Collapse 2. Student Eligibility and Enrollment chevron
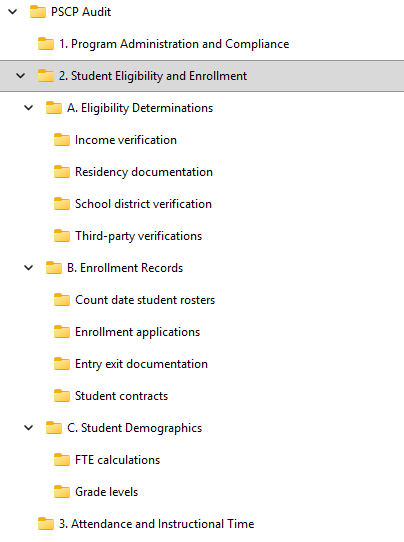The height and width of the screenshot is (542, 404). tap(21, 76)
